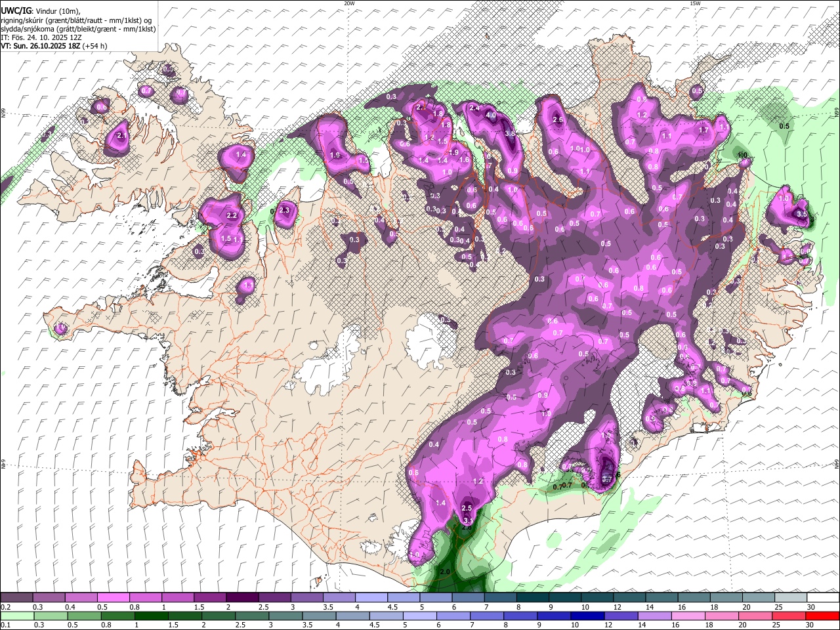840x630 pixels.
Task: Click the 2.1 value in the Westfjords
Action: (x=121, y=136)
